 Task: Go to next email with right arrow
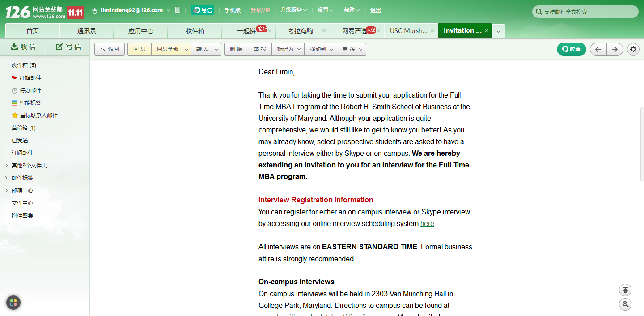[x=615, y=49]
